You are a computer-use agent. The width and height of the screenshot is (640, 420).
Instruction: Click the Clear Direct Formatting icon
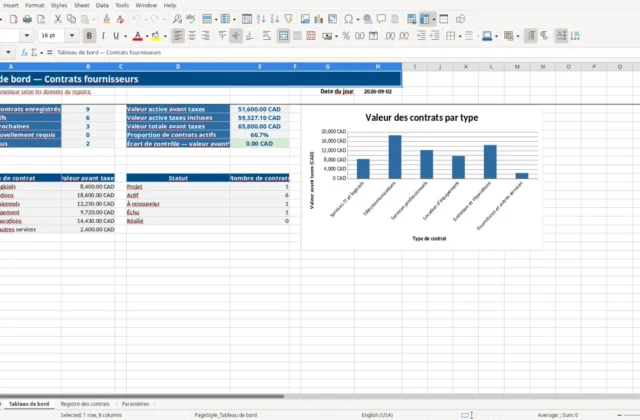click(120, 19)
